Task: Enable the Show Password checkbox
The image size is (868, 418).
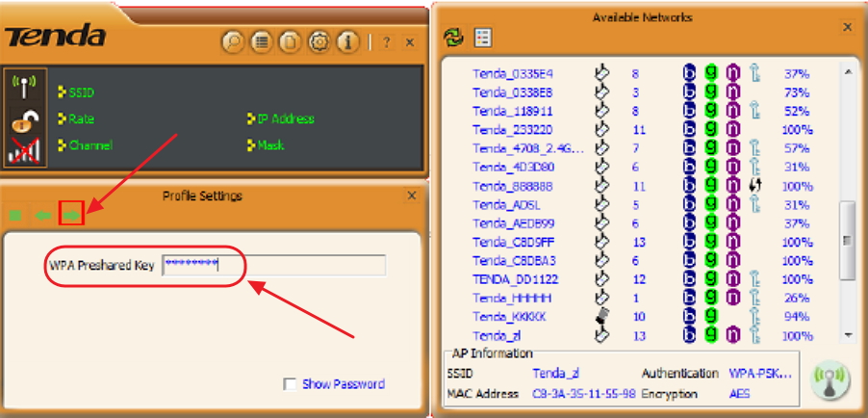Action: (x=289, y=384)
